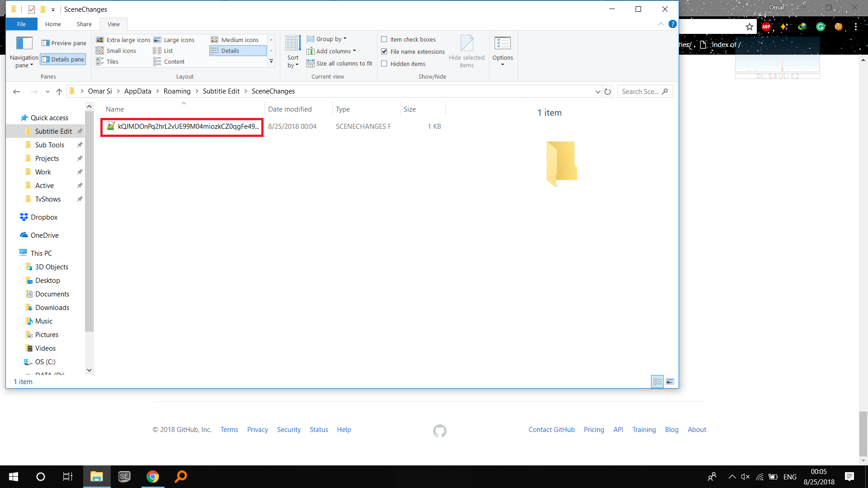Image resolution: width=868 pixels, height=488 pixels.
Task: Open the File menu
Action: [21, 24]
